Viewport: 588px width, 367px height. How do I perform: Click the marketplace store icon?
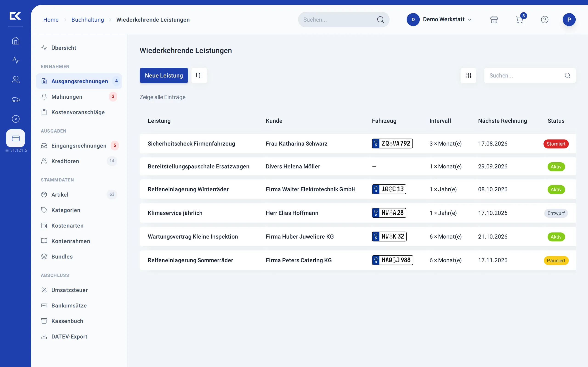[494, 19]
